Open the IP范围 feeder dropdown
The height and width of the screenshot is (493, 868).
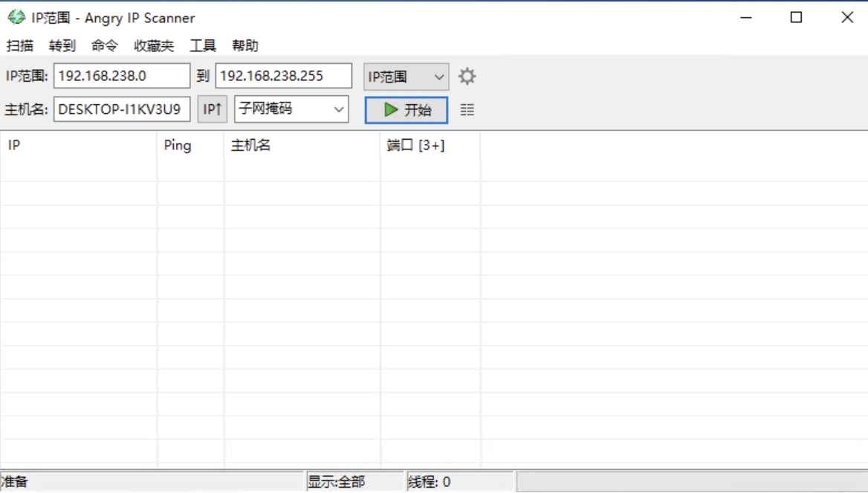coord(406,75)
